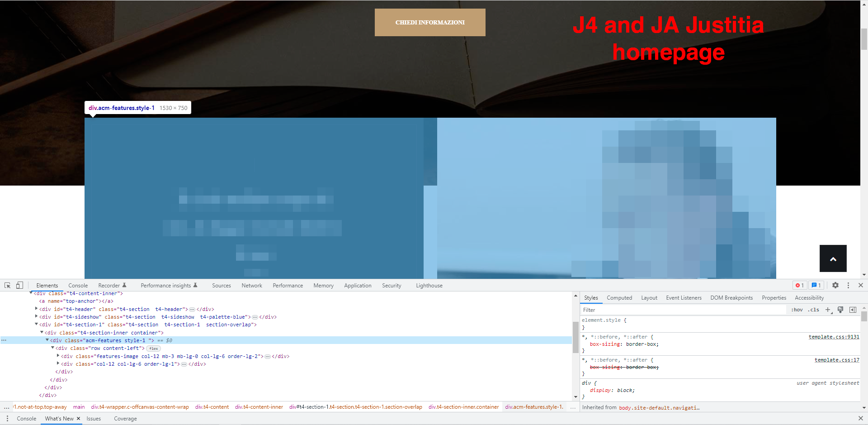
Task: Switch to the Sources tab
Action: [222, 286]
